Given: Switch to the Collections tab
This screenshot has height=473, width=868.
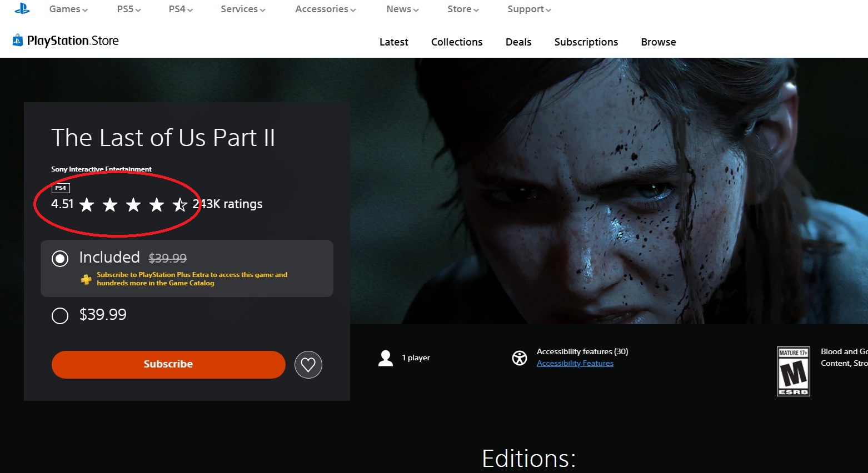Looking at the screenshot, I should point(456,42).
